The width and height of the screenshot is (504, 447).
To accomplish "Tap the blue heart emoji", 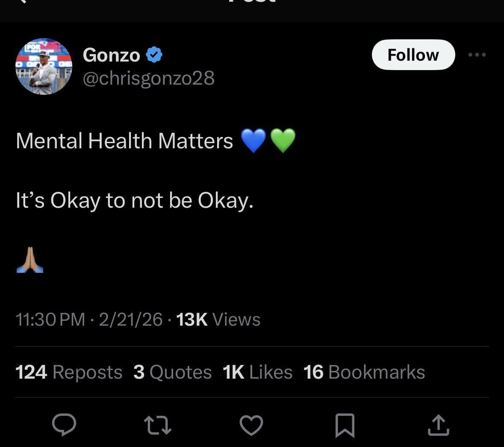I will click(x=253, y=141).
